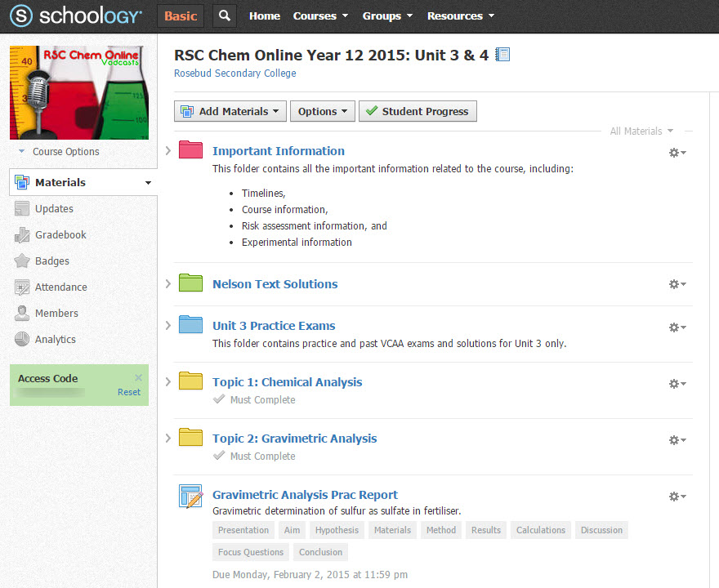Open gear menu for Important Information

point(677,153)
